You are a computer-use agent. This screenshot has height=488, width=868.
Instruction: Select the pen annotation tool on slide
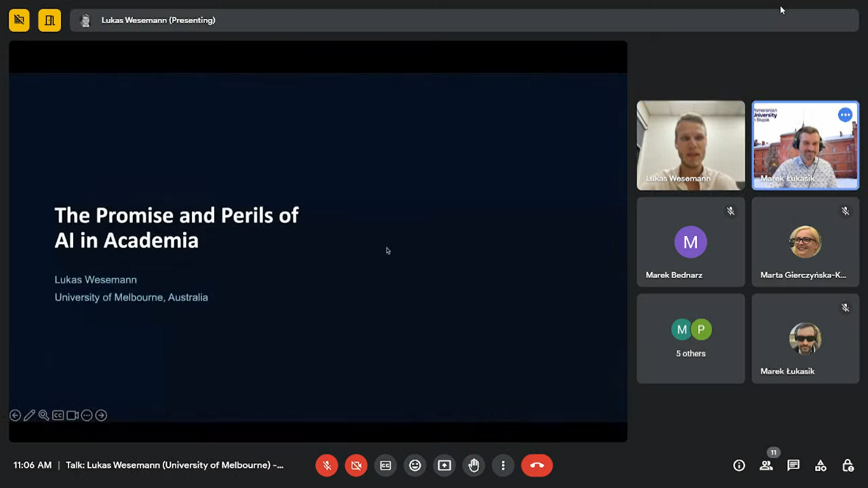coord(29,416)
